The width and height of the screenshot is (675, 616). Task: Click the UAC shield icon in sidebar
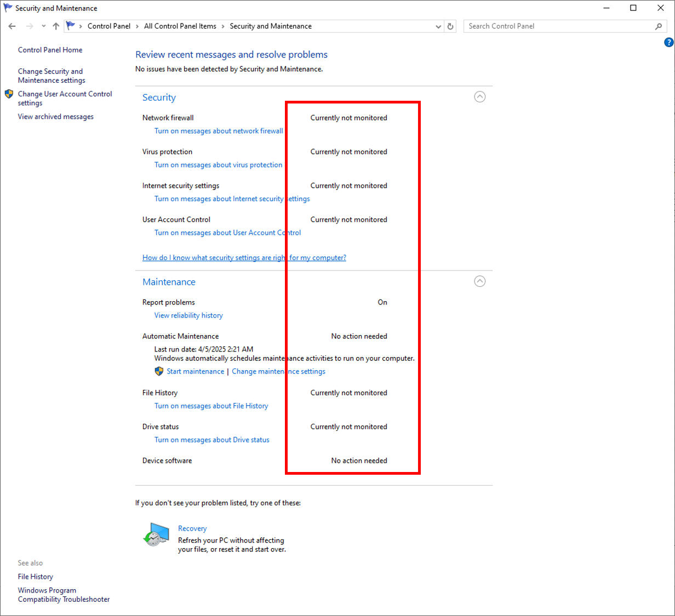[9, 94]
